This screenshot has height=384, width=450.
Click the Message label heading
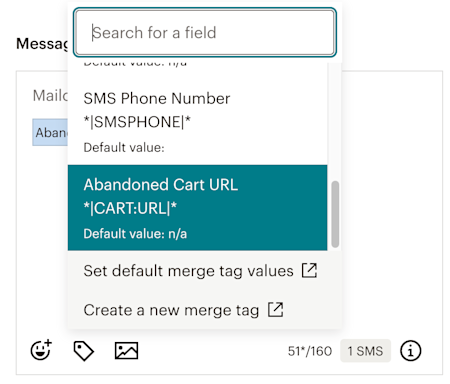42,44
